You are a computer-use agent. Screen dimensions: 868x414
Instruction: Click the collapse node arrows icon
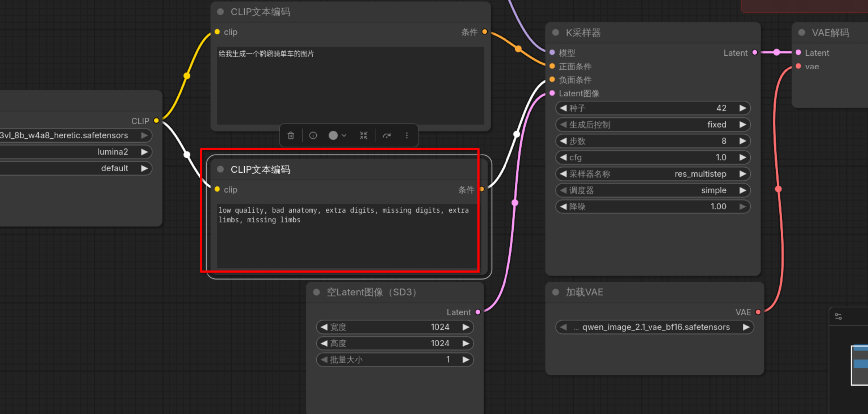[x=363, y=135]
